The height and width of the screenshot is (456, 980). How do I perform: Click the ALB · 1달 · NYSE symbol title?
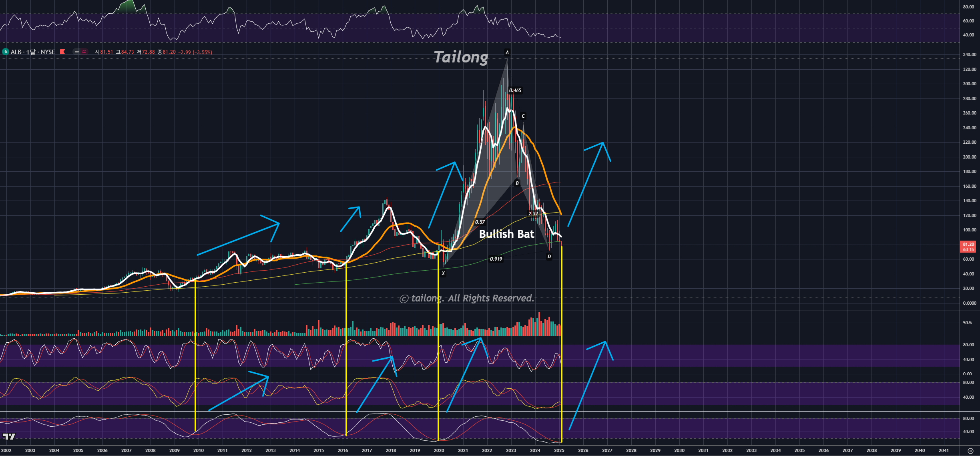pos(32,52)
